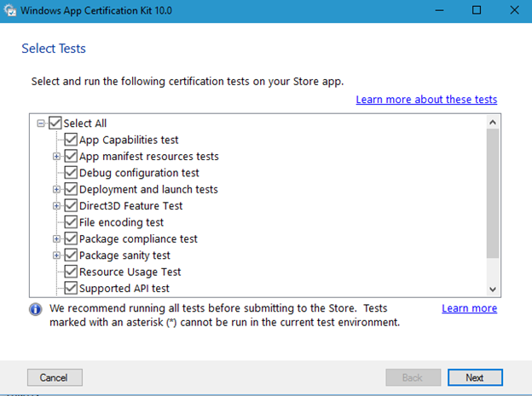Select the 'Resource Usage Test' row
532x396 pixels.
tap(130, 272)
